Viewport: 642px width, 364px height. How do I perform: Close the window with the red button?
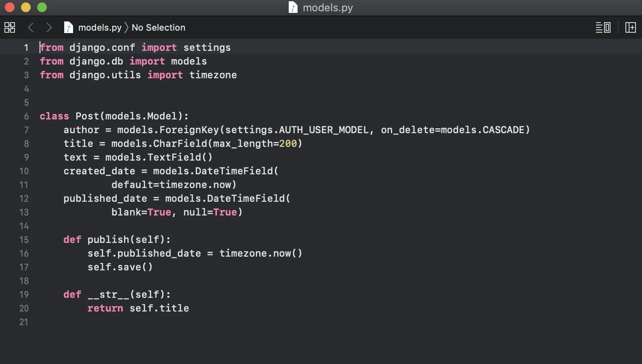[x=10, y=7]
